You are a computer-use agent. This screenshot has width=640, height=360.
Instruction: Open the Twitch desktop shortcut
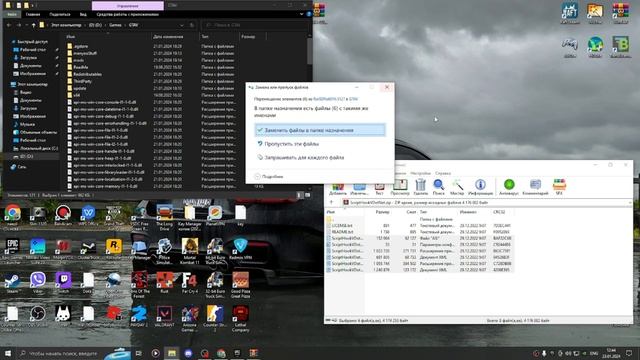pos(63,282)
